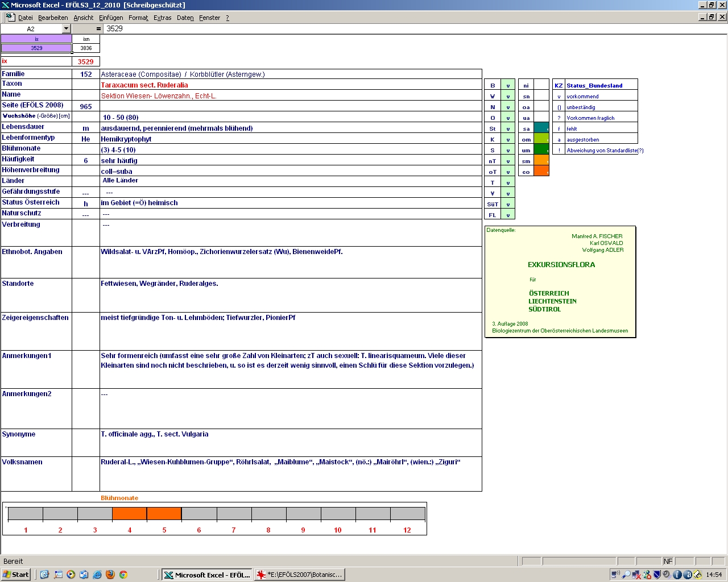Select the teal sa color swatch
Image resolution: width=728 pixels, height=582 pixels.
click(541, 128)
